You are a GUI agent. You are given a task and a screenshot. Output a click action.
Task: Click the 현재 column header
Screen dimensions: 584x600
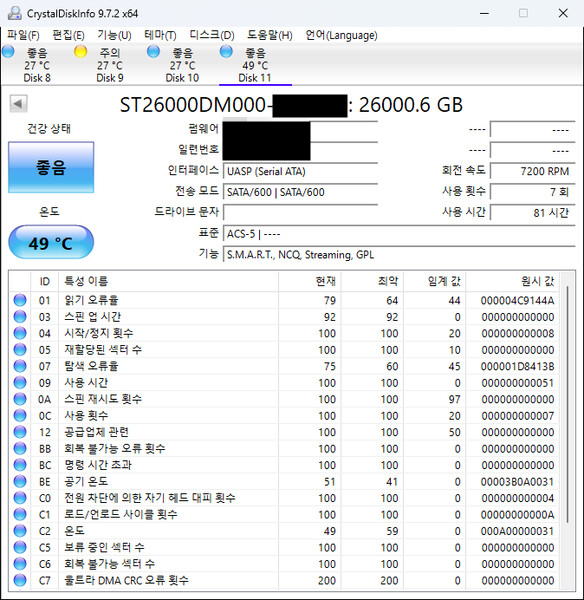coord(310,281)
